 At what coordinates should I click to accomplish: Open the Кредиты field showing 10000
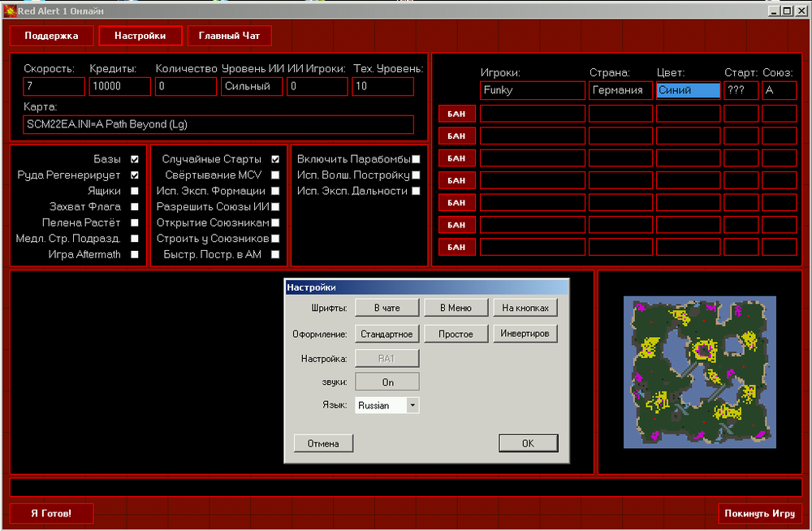pos(119,87)
